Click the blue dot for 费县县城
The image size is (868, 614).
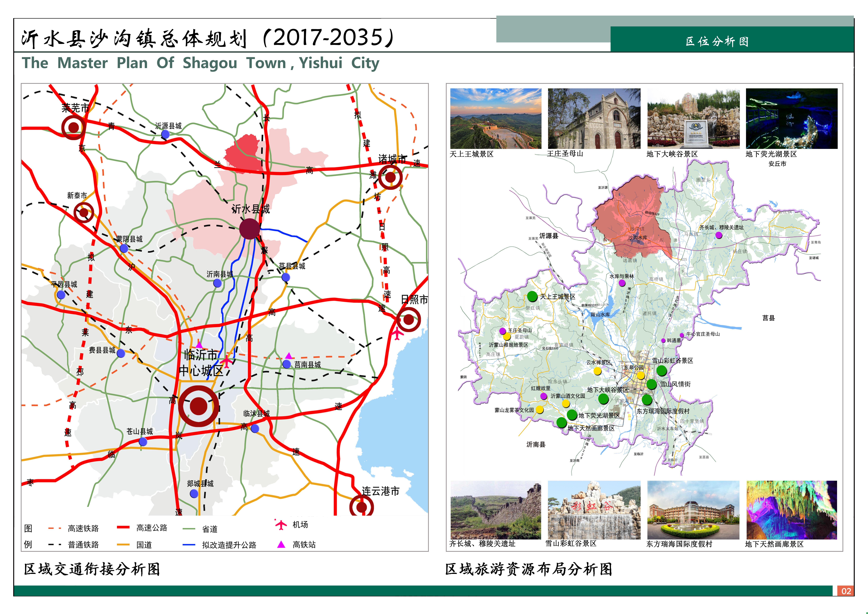coord(121,353)
